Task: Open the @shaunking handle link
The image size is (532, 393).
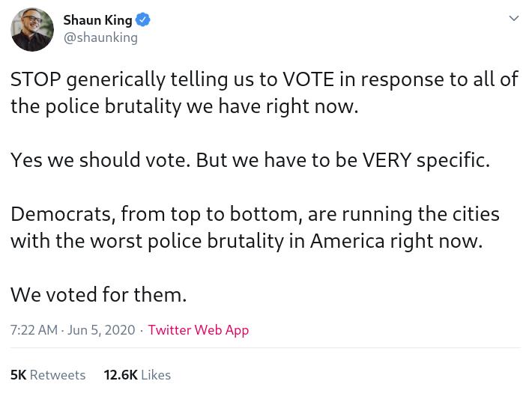Action: point(100,37)
